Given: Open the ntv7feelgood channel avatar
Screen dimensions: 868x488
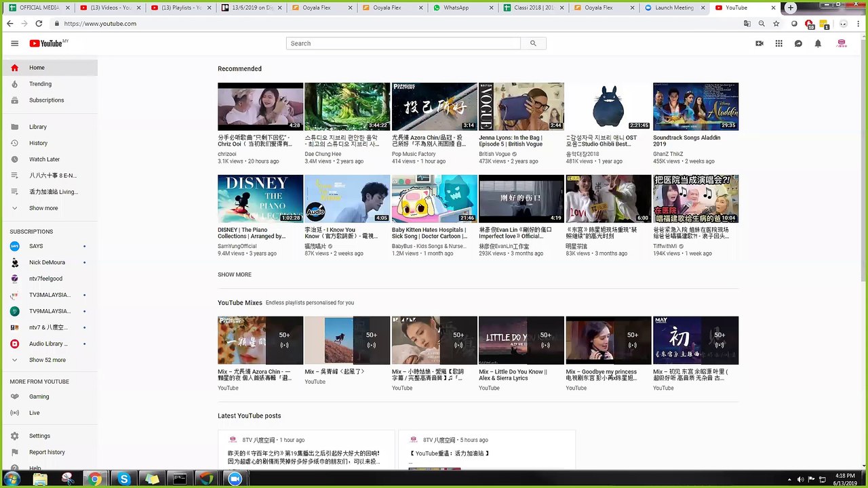Looking at the screenshot, I should click(x=15, y=279).
